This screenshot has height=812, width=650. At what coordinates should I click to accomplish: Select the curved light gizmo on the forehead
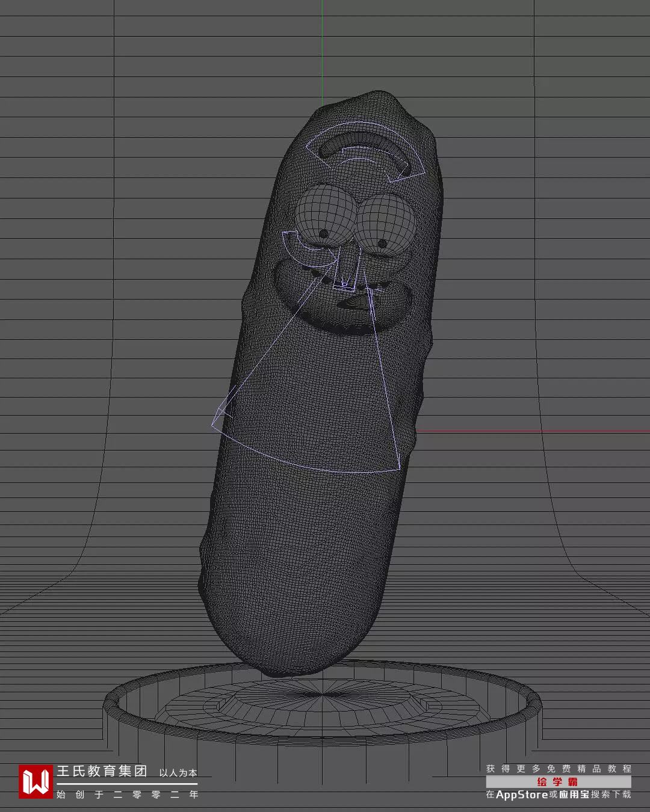(366, 150)
